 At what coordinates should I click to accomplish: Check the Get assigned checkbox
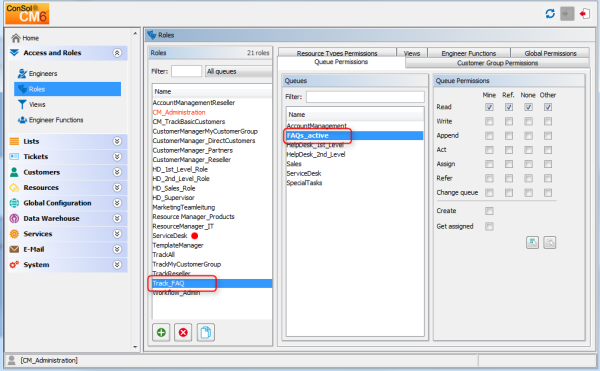pyautogui.click(x=489, y=226)
